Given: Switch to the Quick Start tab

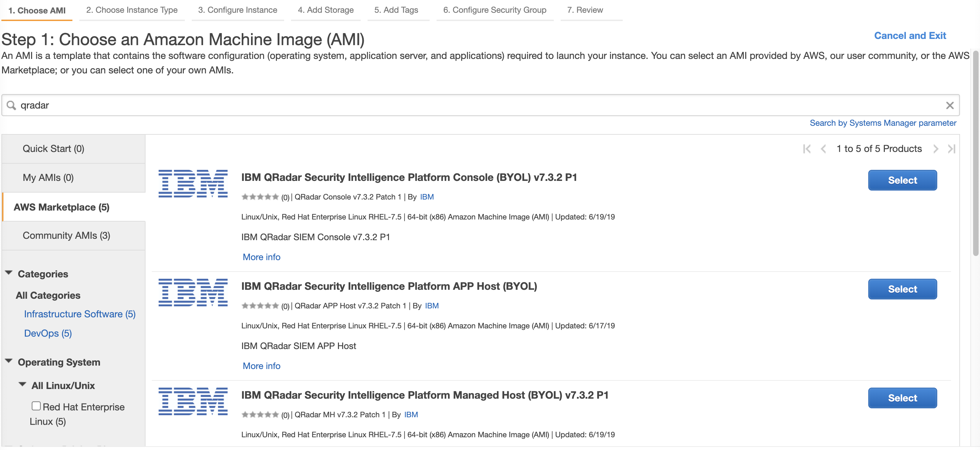Looking at the screenshot, I should point(53,149).
